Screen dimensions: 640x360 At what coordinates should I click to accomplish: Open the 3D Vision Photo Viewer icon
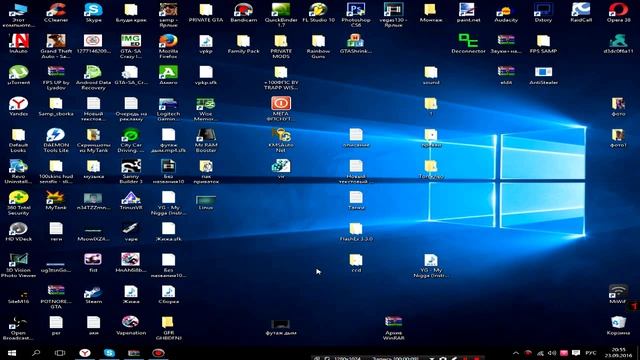click(x=18, y=265)
